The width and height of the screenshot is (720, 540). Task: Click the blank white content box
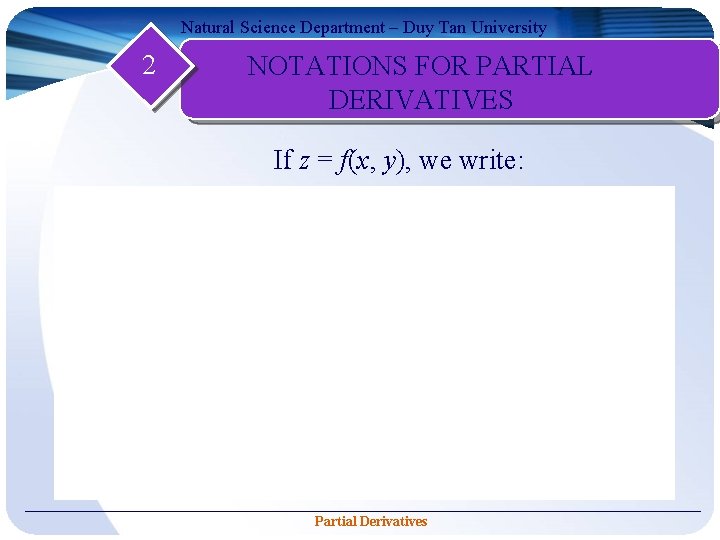point(365,343)
